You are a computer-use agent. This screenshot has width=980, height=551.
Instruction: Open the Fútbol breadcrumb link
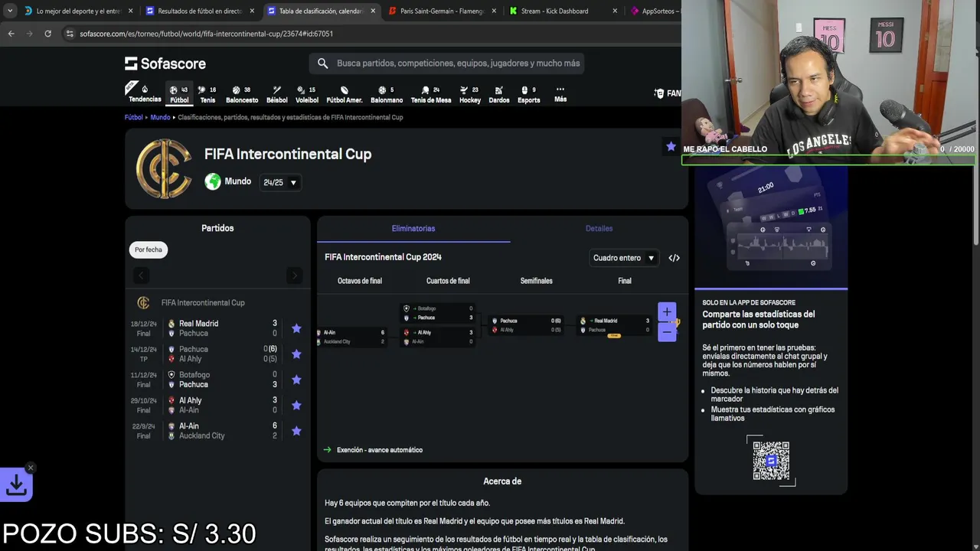(134, 117)
